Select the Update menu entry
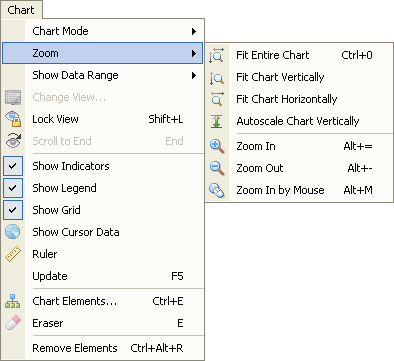 (x=103, y=276)
